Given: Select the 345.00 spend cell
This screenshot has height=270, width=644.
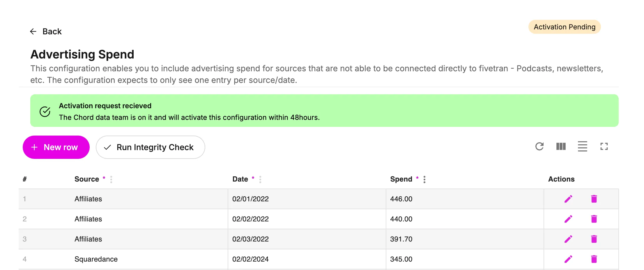Looking at the screenshot, I should click(465, 259).
